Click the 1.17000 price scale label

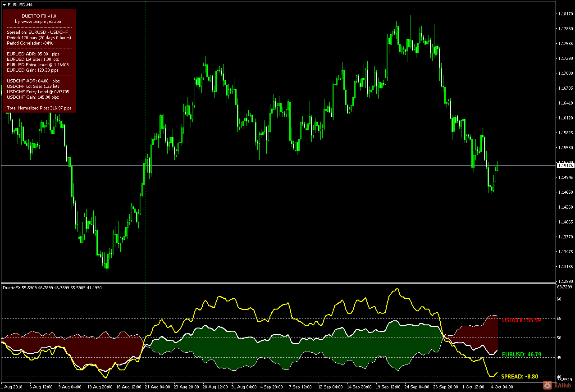[x=565, y=73]
